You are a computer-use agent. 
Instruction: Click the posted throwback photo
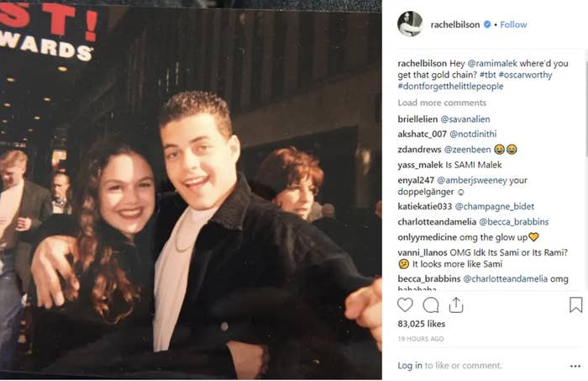pos(191,189)
